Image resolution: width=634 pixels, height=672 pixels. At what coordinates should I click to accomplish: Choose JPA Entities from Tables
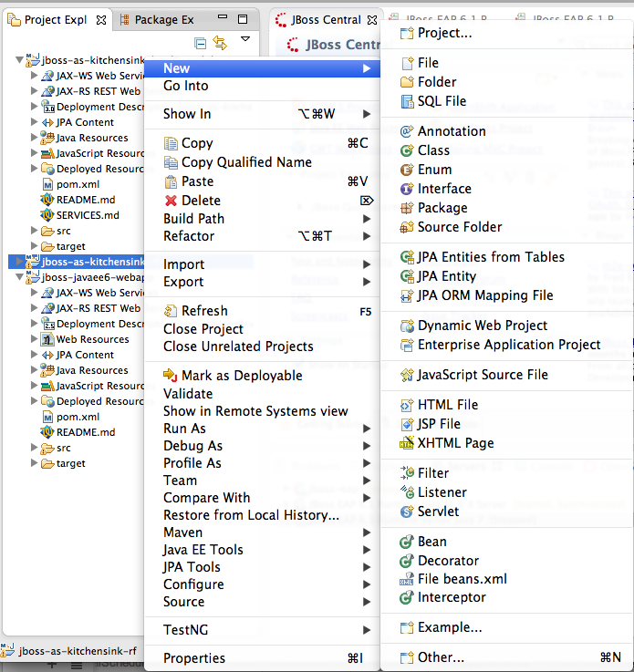(507, 257)
